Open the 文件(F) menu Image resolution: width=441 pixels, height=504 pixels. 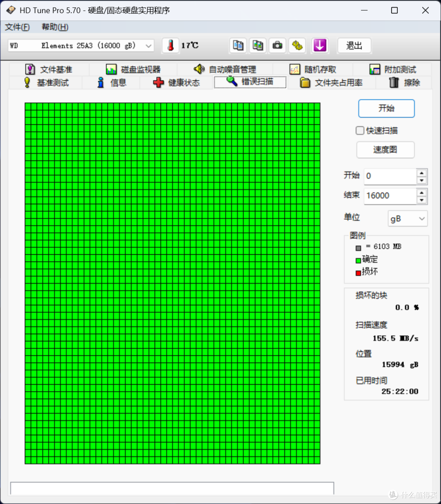(17, 27)
